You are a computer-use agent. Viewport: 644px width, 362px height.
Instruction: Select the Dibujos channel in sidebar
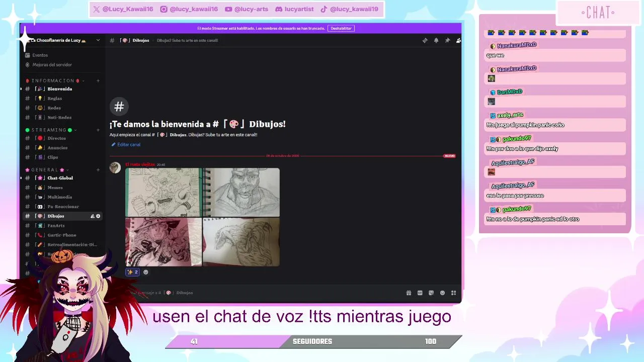click(x=62, y=216)
